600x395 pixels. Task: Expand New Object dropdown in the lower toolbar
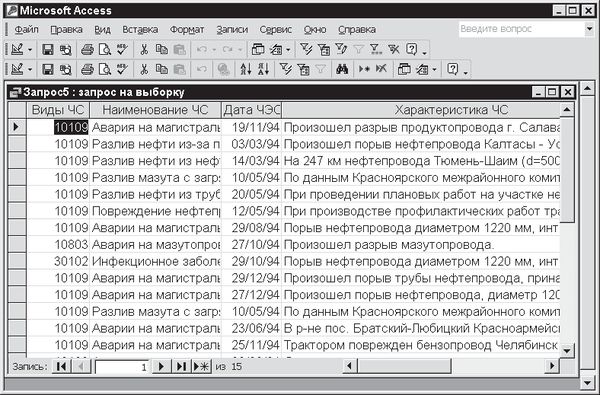(434, 70)
